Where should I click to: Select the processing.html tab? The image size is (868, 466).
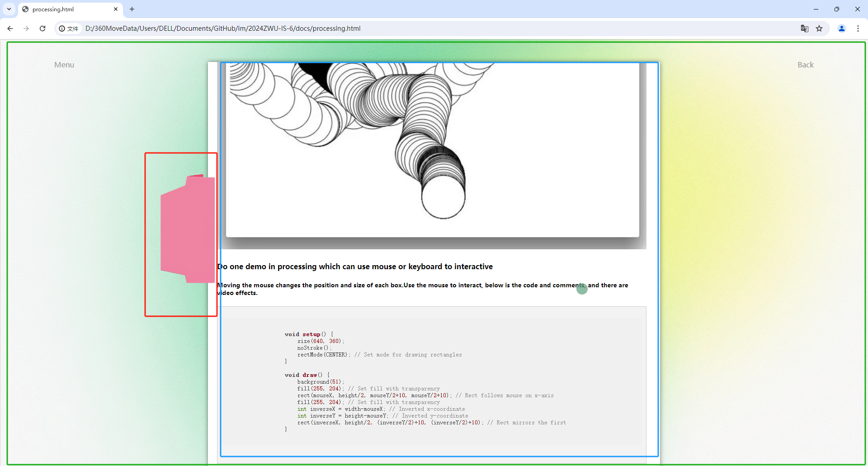(70, 9)
